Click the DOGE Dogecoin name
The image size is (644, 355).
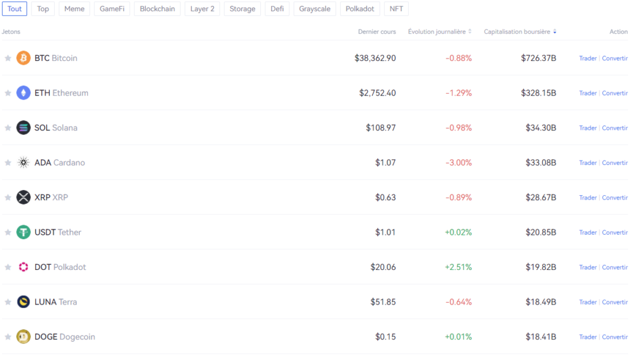65,337
